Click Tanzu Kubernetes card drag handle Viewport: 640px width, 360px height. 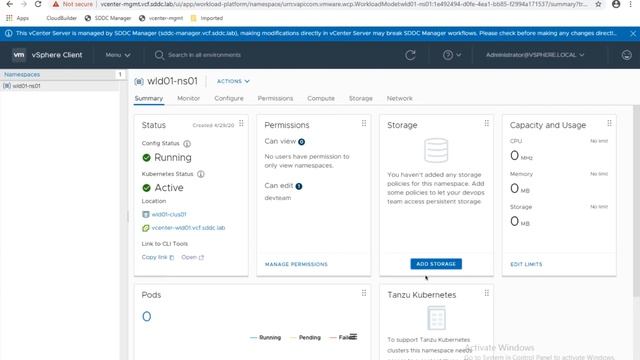pyautogui.click(x=487, y=293)
